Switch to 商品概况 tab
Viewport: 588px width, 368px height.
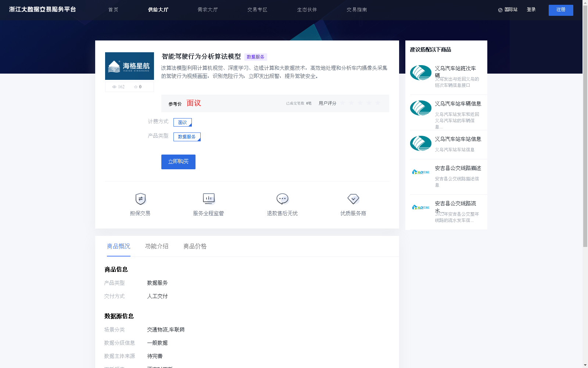(x=119, y=246)
